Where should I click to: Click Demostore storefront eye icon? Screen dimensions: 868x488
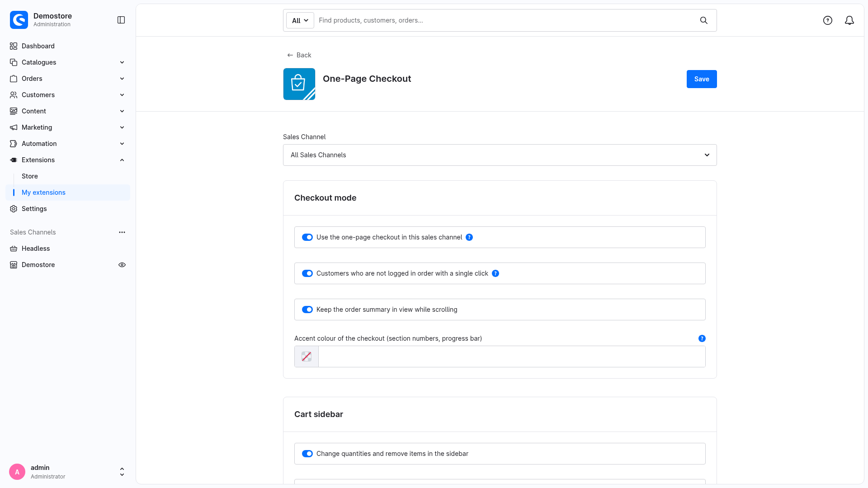click(122, 265)
